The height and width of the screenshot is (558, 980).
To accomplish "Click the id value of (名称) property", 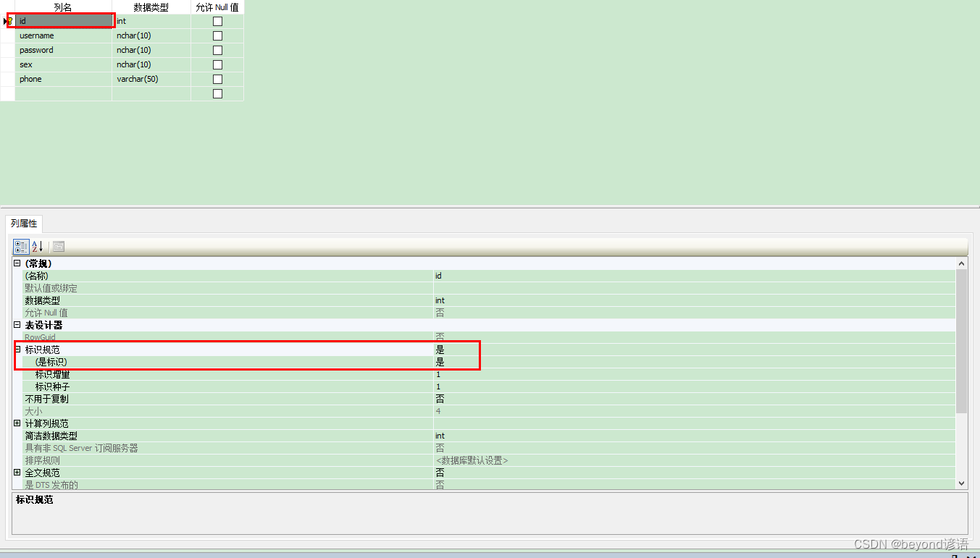I will (438, 276).
